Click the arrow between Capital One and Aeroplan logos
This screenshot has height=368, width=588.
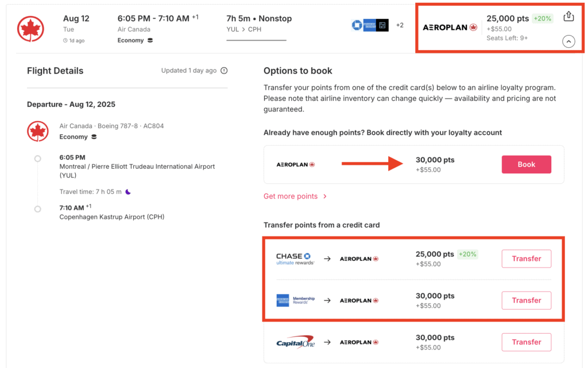[x=327, y=342]
